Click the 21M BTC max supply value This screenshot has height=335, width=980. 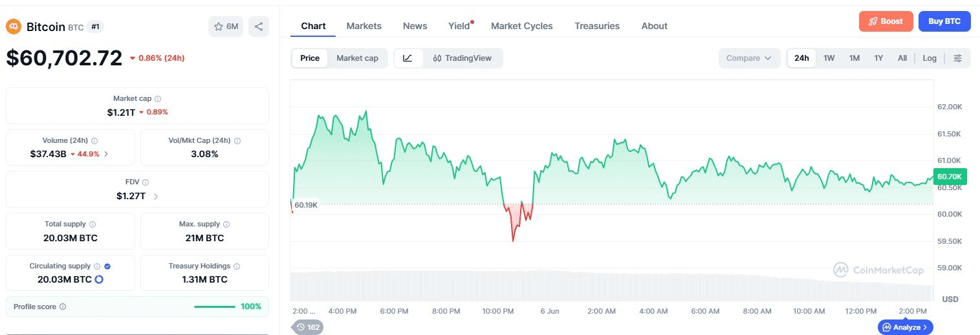pyautogui.click(x=204, y=238)
